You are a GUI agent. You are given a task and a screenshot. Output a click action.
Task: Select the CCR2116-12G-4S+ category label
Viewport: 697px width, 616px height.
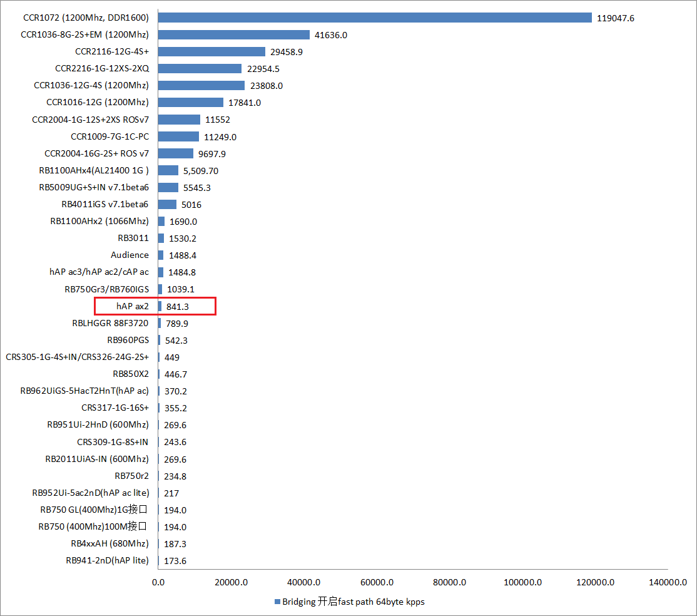pos(112,51)
